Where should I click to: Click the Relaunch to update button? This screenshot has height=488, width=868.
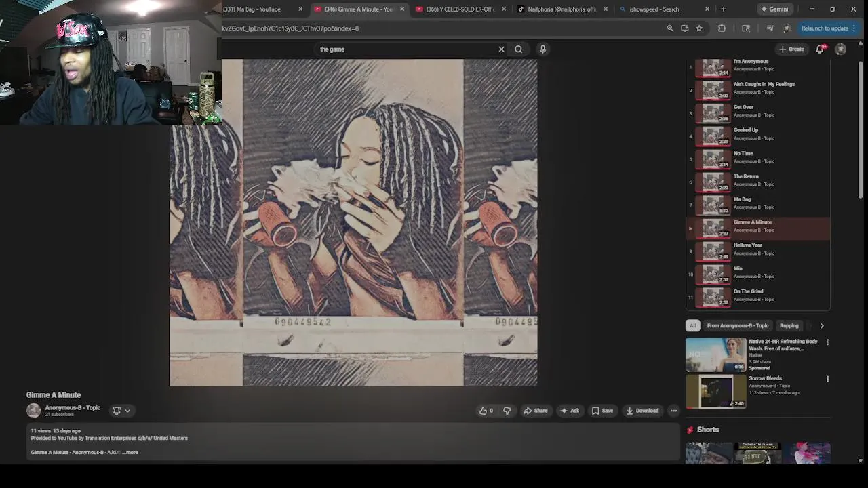(x=829, y=28)
